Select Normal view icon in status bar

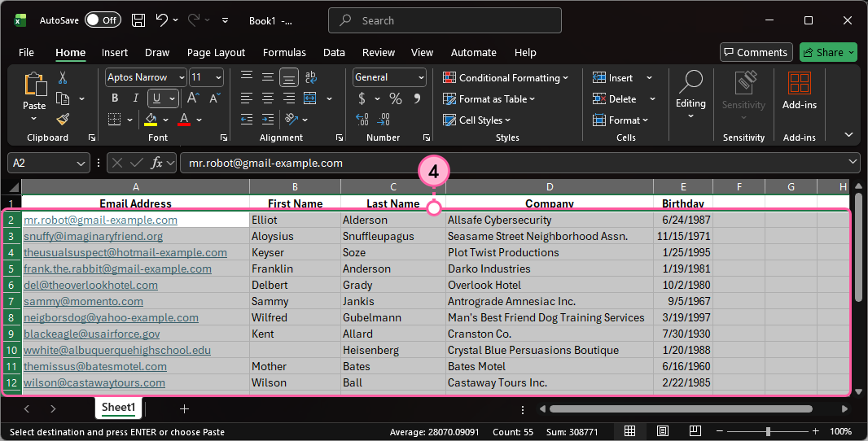(x=630, y=431)
